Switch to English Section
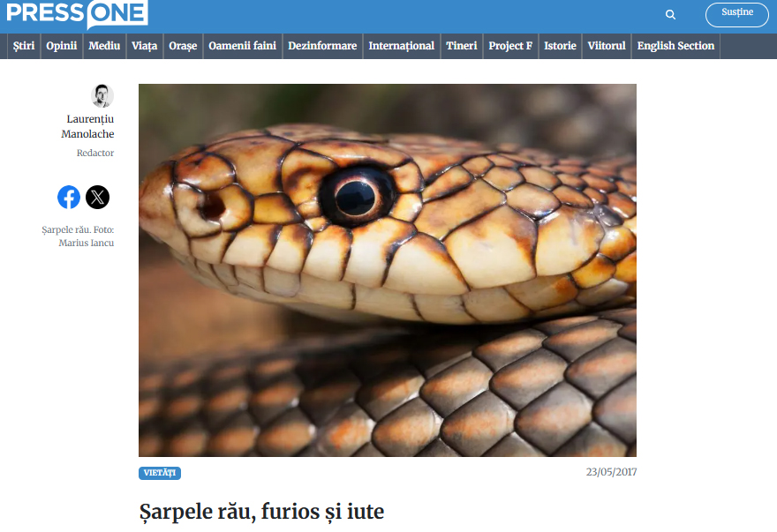Screen dimensions: 777x532 point(676,46)
